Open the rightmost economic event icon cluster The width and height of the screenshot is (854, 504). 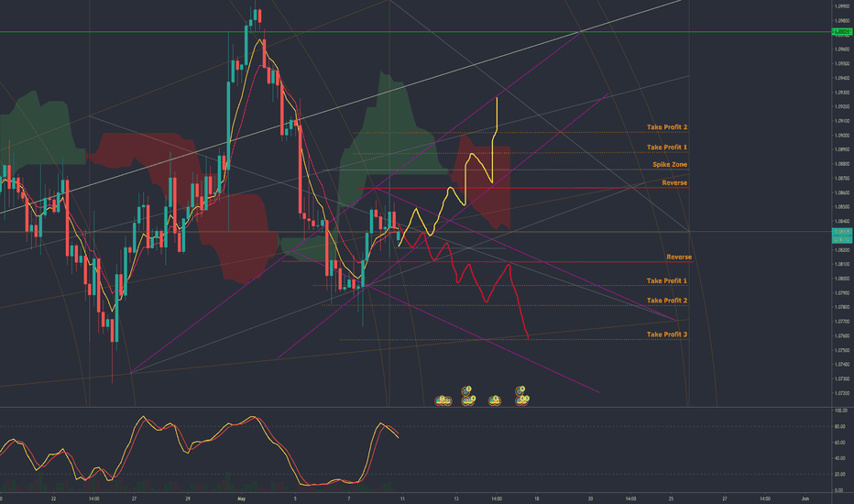pyautogui.click(x=521, y=396)
